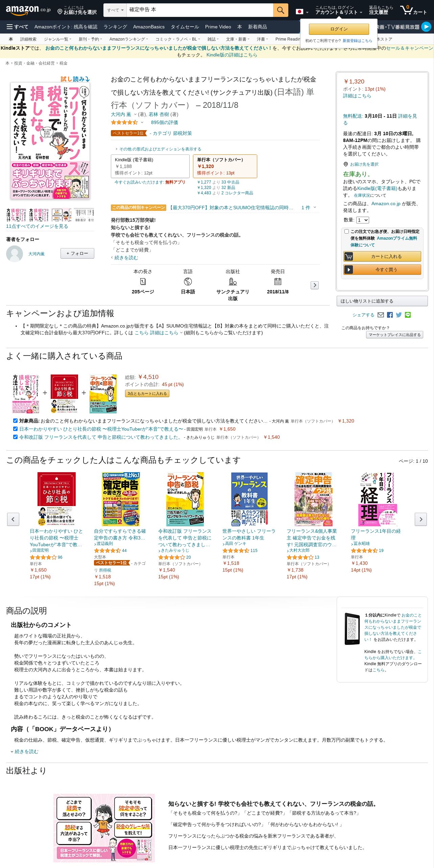434x868 pixels.
Task: Click the Prime Video play icon
Action: pyautogui.click(x=426, y=27)
